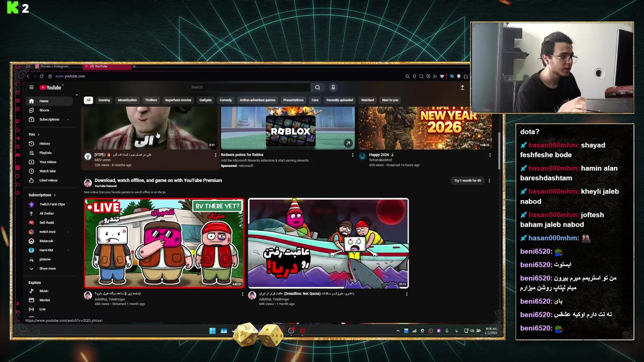Select the New to you filter chip

[x=390, y=100]
